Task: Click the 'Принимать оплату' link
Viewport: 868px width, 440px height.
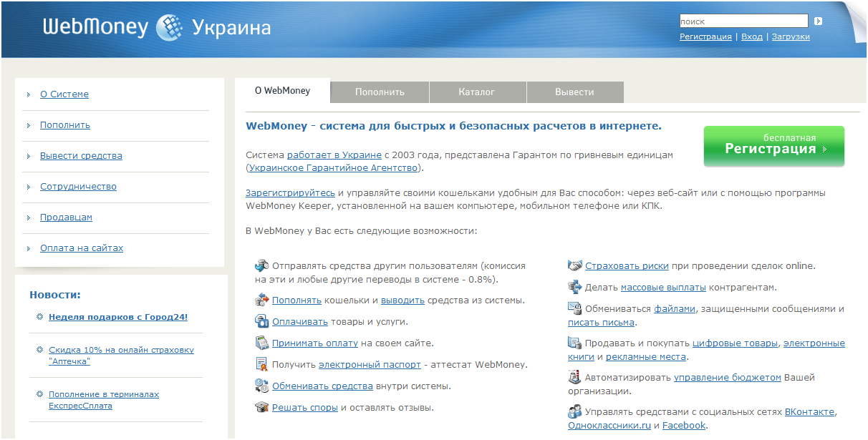Action: tap(315, 343)
